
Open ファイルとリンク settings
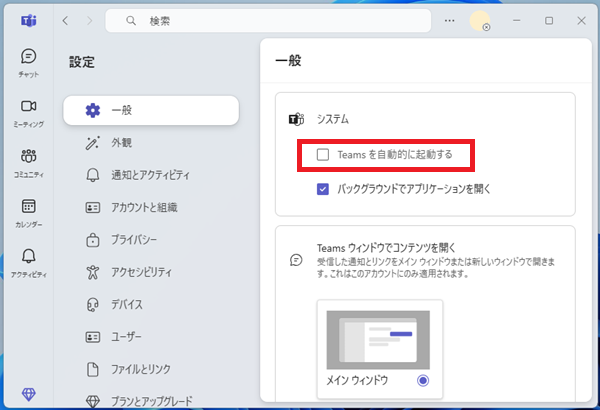[151, 369]
